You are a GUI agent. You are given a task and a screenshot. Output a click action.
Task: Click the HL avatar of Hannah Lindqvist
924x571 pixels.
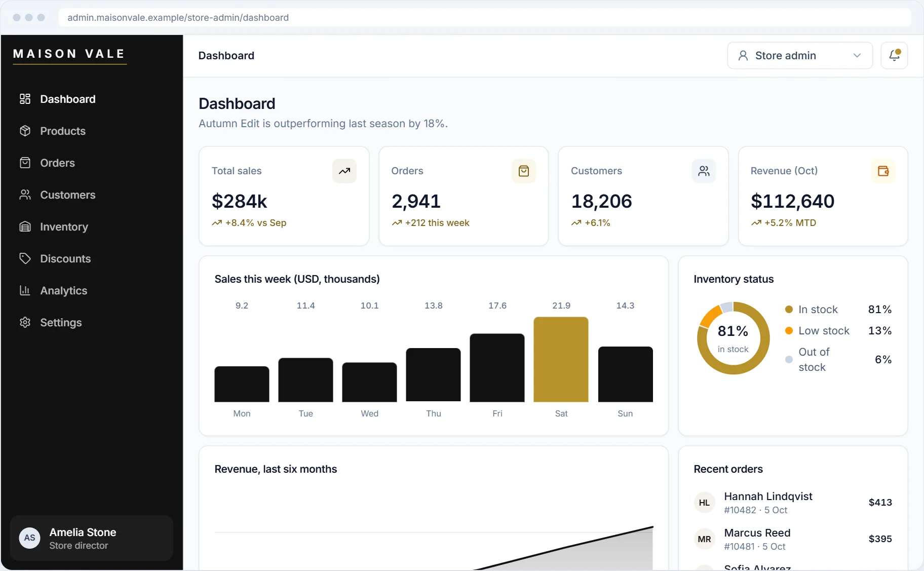coord(704,503)
